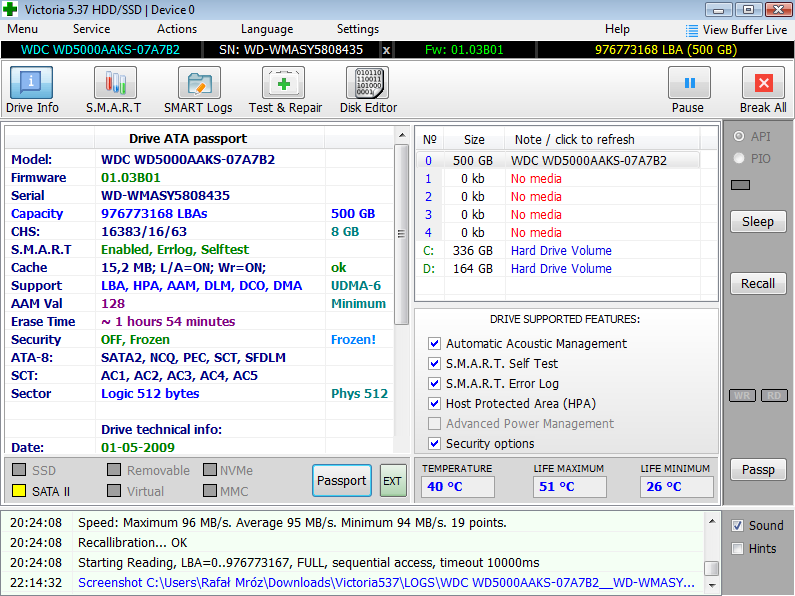This screenshot has width=795, height=596.
Task: Toggle the Sound checkbox
Action: point(737,526)
